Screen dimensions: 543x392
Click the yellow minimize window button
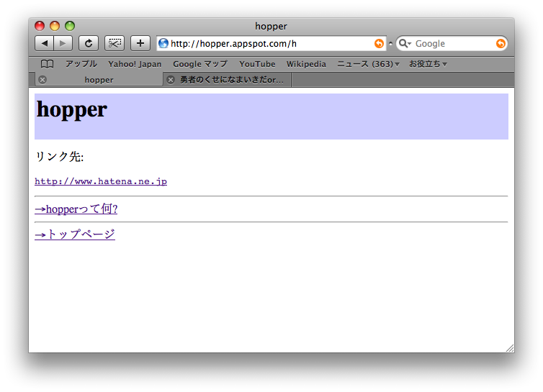point(55,26)
